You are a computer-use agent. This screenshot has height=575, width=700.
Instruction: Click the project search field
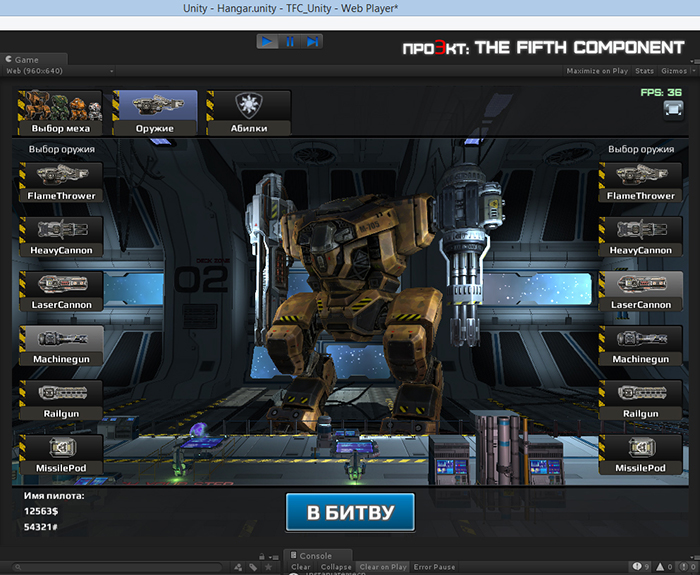[118, 567]
